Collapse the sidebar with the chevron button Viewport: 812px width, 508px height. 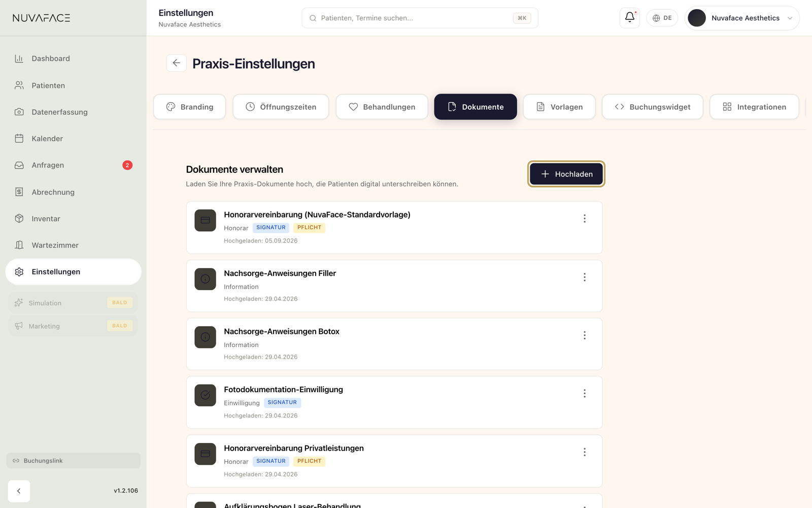coord(19,491)
